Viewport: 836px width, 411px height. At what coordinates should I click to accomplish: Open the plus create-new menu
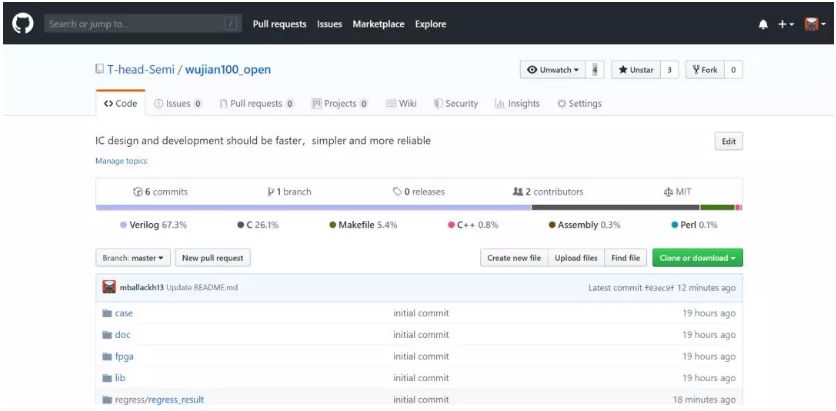tap(785, 25)
